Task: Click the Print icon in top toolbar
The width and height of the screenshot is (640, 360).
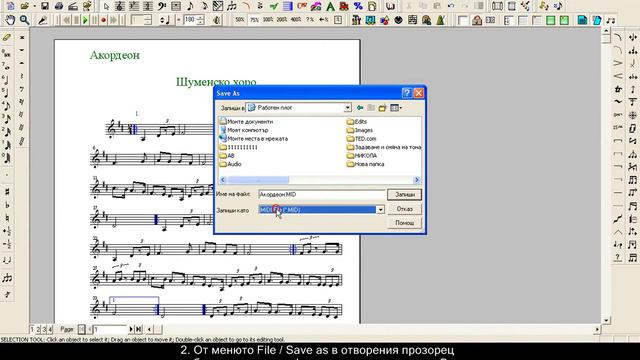Action: click(59, 6)
